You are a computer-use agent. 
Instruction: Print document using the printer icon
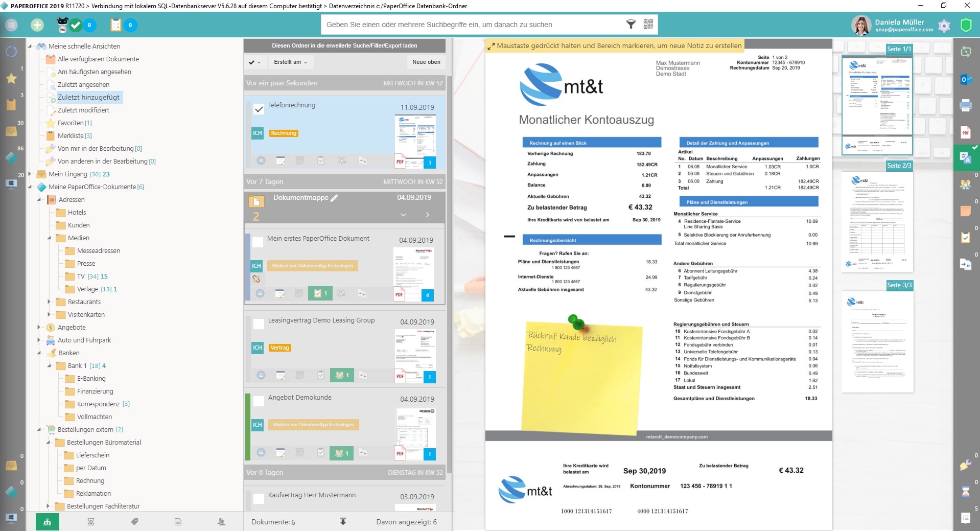[x=966, y=106]
